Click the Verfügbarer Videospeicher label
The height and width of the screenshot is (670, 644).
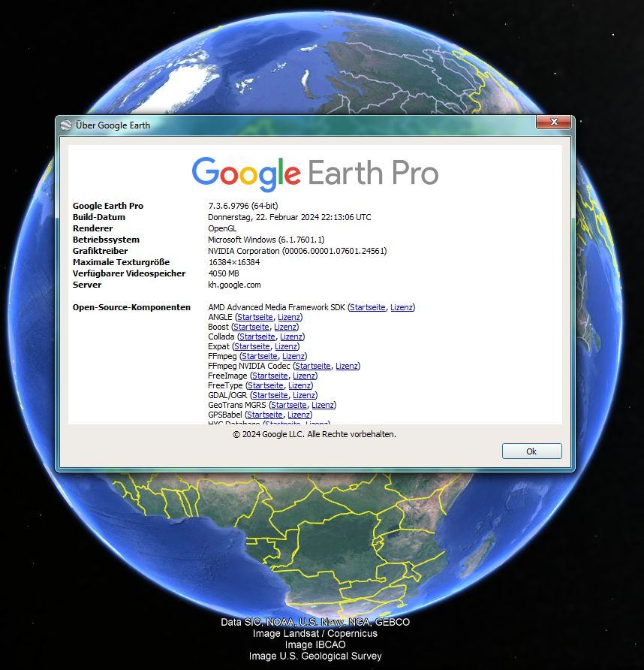point(129,273)
